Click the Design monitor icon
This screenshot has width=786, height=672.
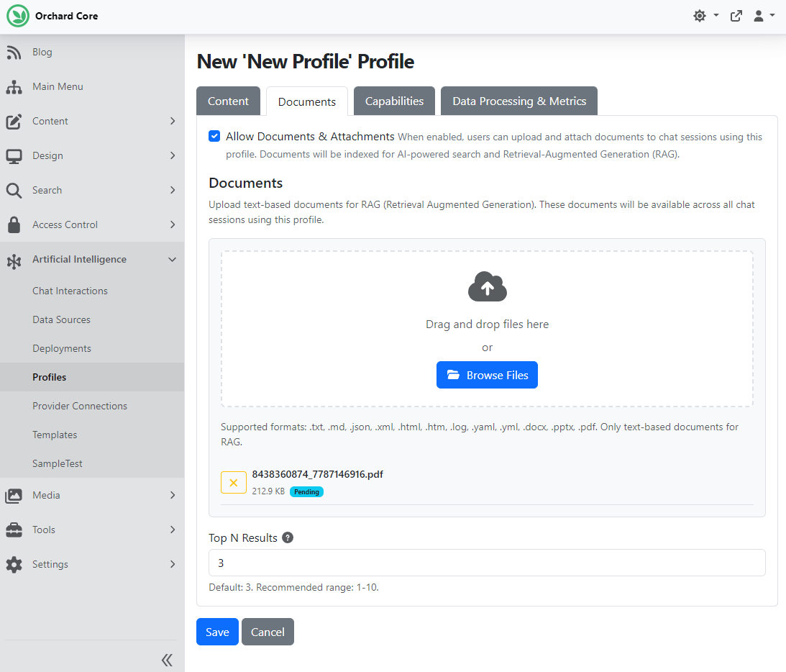point(14,156)
